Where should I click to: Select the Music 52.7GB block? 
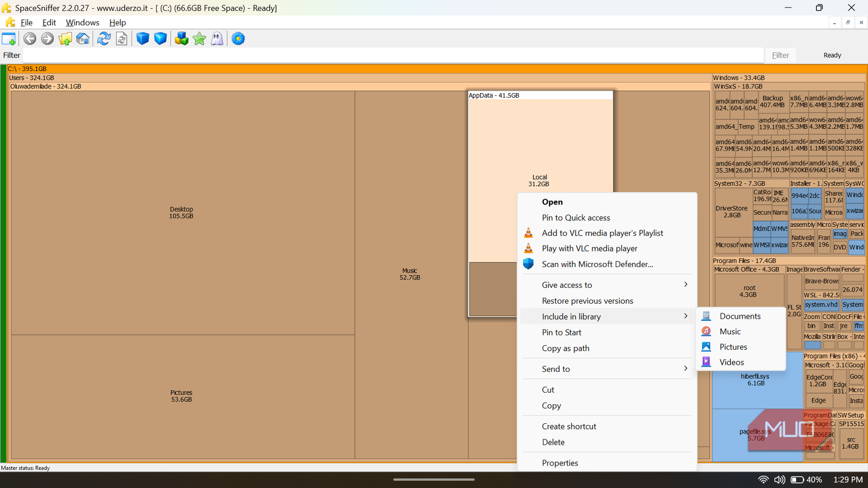pyautogui.click(x=410, y=274)
